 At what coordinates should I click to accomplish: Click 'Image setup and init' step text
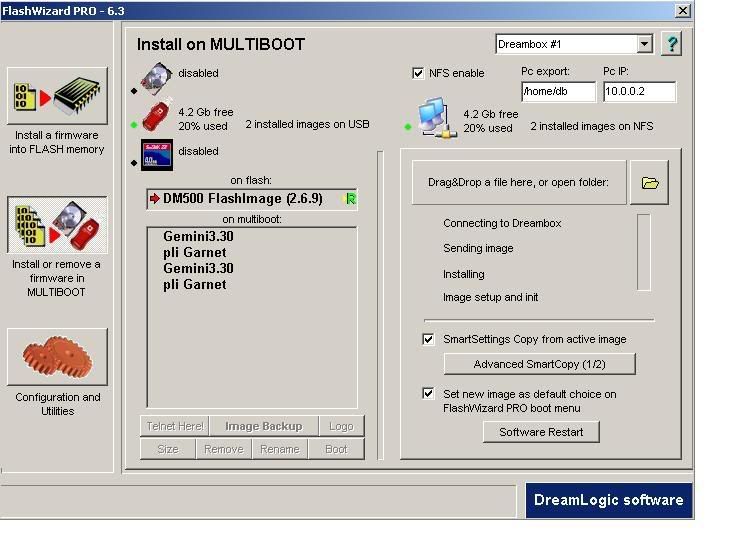click(490, 297)
